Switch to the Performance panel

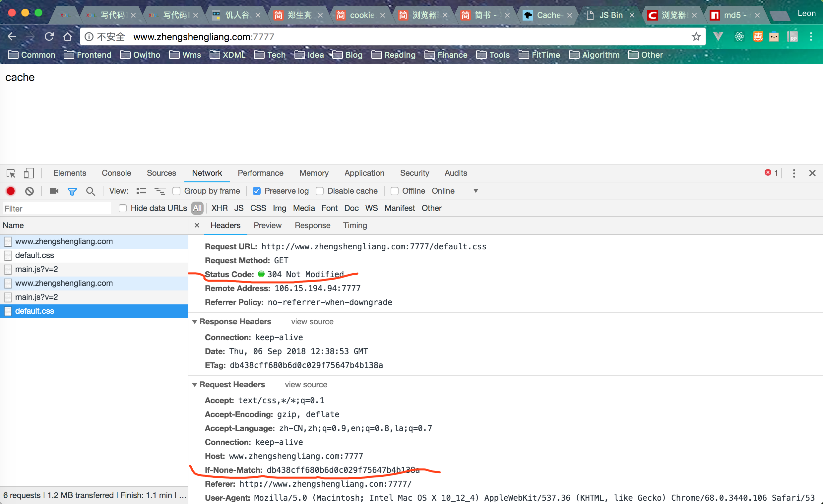click(261, 173)
